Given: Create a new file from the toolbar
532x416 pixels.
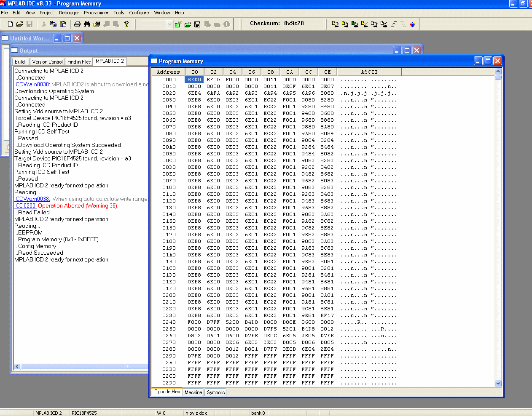Looking at the screenshot, I should pos(11,24).
